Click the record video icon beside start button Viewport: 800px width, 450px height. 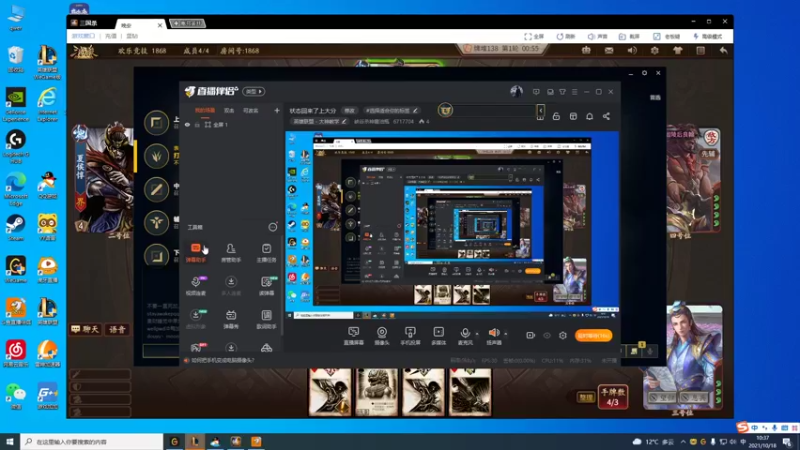click(530, 335)
